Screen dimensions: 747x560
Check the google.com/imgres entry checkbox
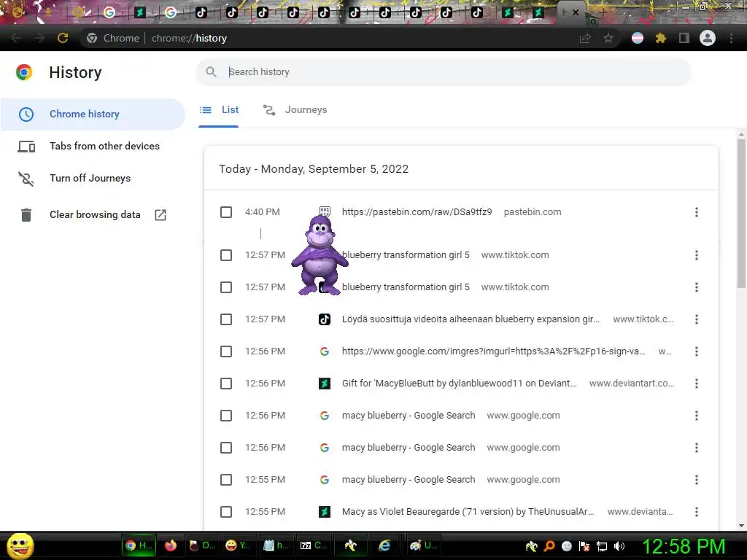(226, 351)
